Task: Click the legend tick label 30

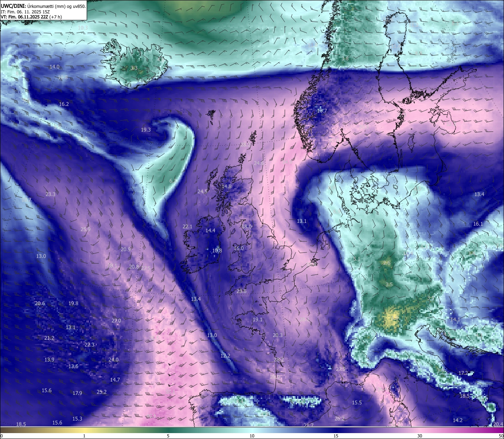Action: coord(420,436)
